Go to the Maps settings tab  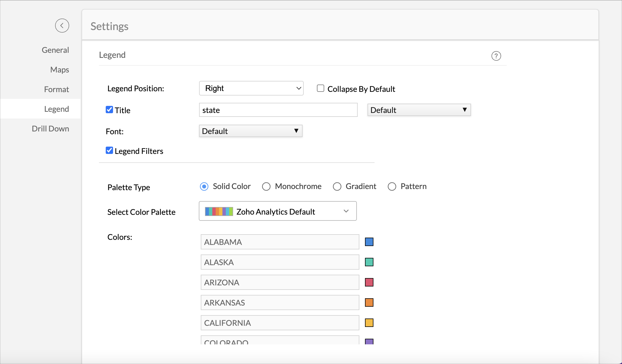[59, 70]
